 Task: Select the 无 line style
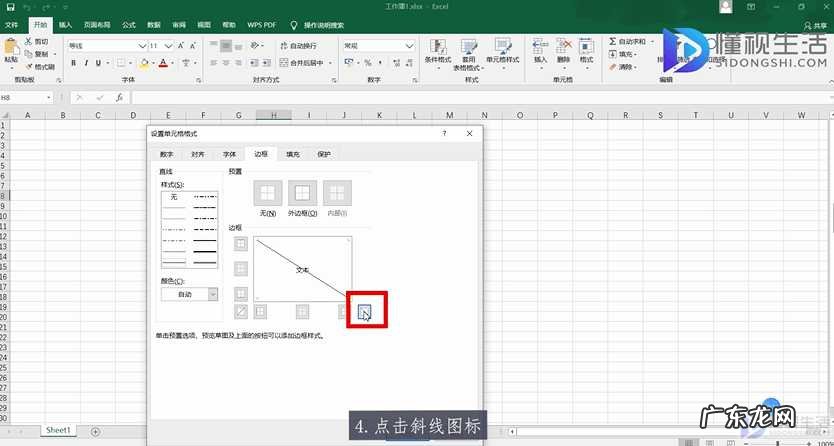[174, 197]
